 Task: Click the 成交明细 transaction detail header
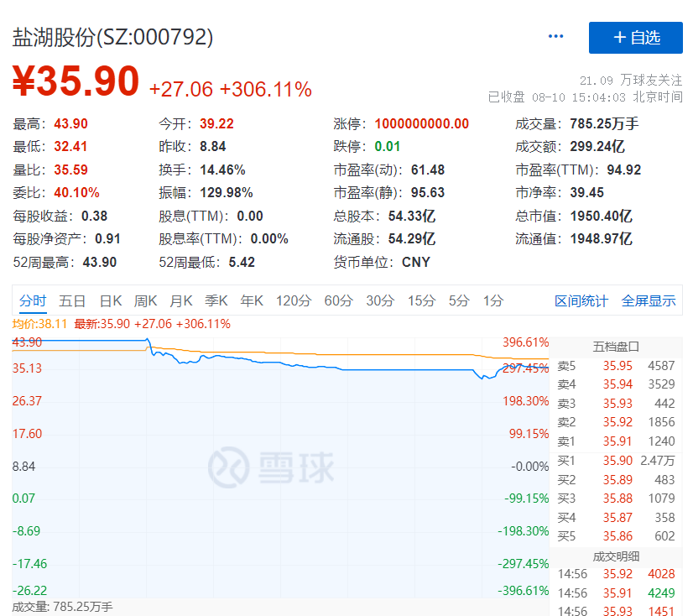617,555
